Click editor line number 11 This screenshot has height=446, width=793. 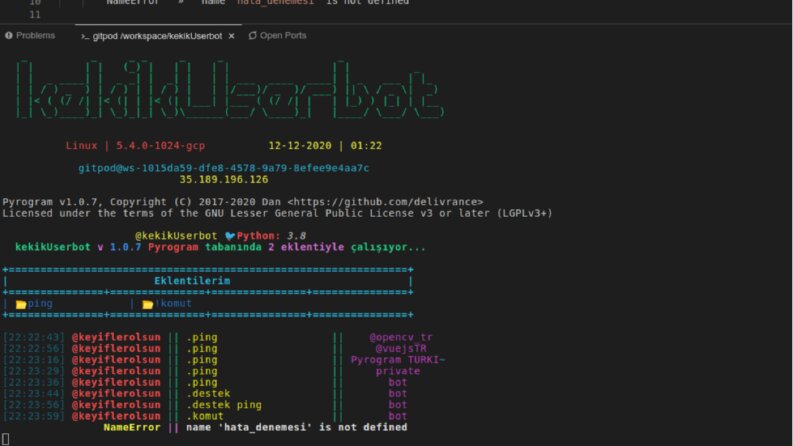click(34, 15)
